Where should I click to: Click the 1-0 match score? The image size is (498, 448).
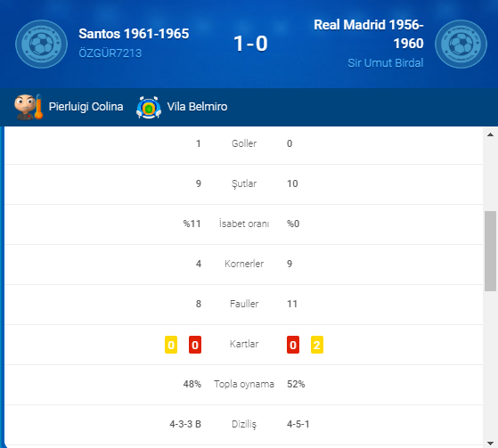tap(250, 44)
